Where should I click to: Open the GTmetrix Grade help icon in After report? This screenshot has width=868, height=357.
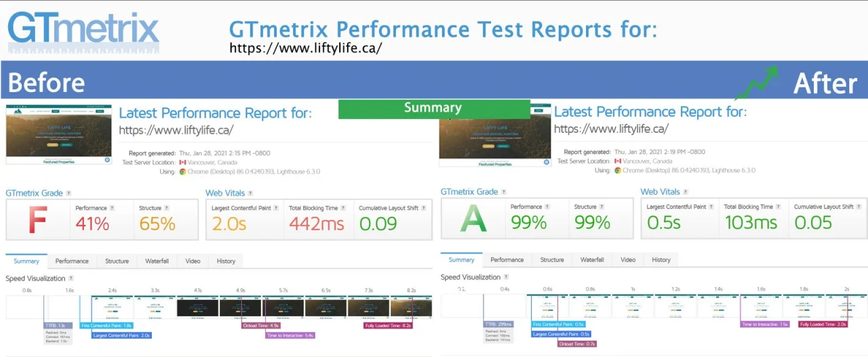click(504, 192)
